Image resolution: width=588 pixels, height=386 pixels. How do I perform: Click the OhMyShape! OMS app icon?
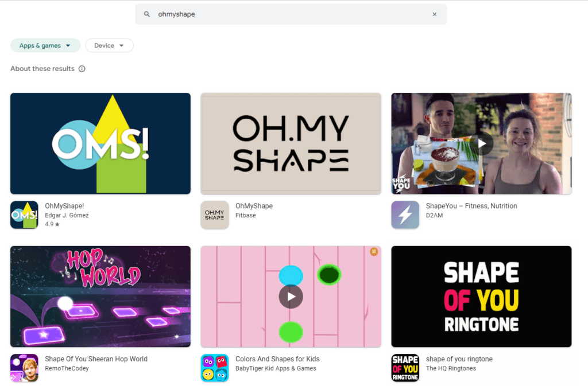point(24,215)
